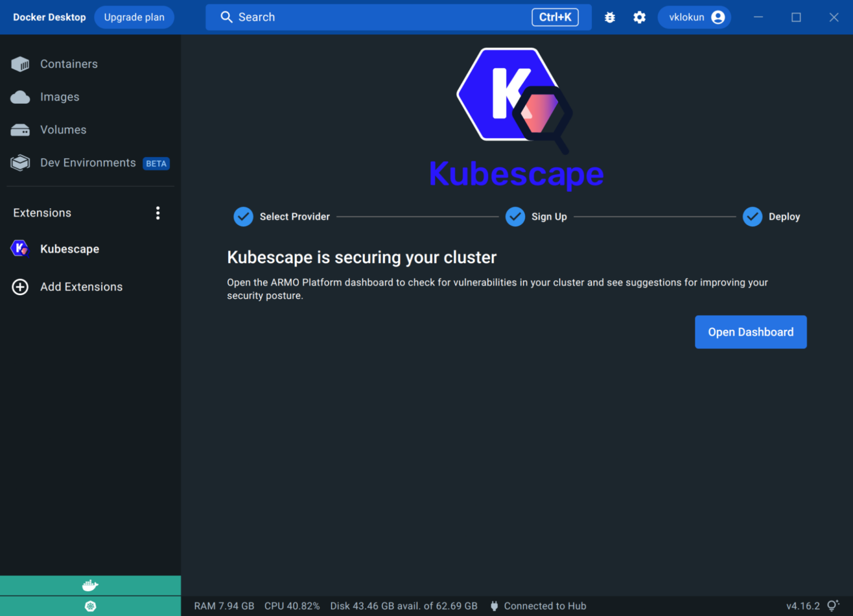853x616 pixels.
Task: Click the Dev Environments box icon
Action: click(20, 163)
